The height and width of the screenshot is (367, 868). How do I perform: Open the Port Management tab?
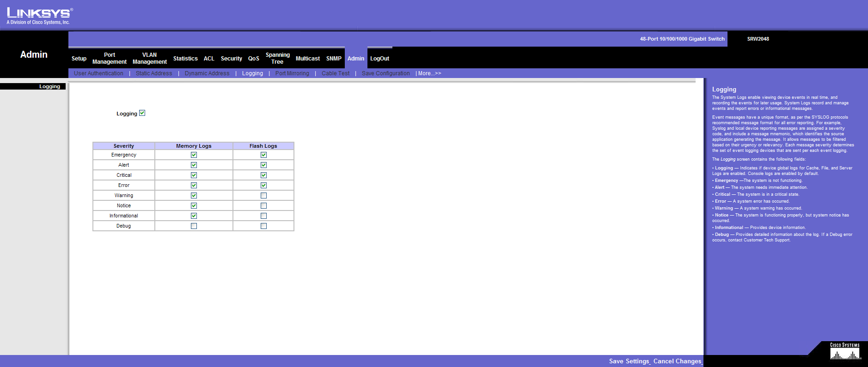click(x=110, y=58)
